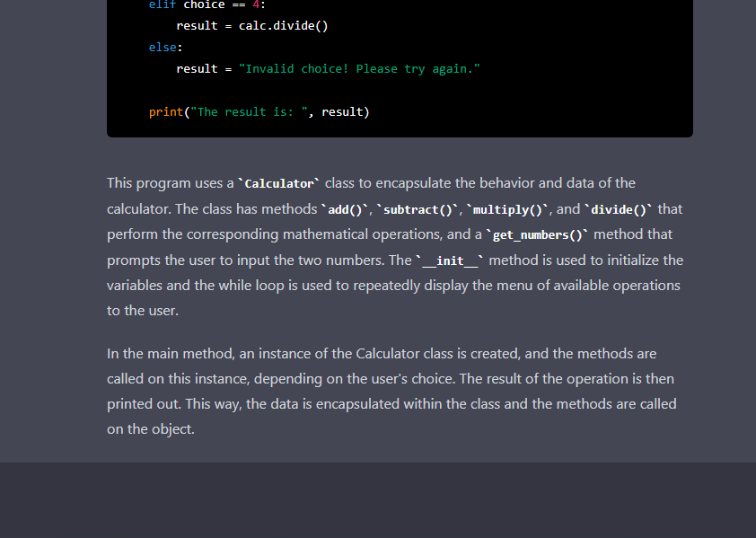Click the inline code `multiply()`
Screen dimensions: 756x538
tap(507, 210)
